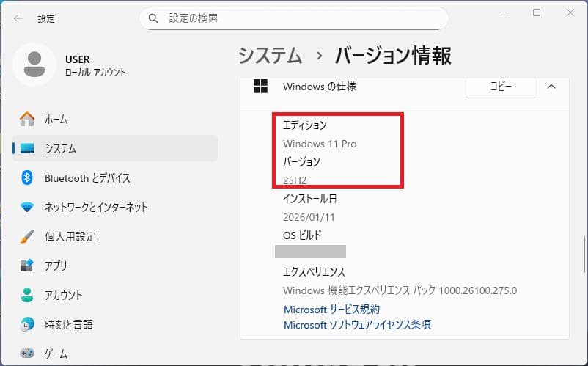Minimize the 設定 window
Viewport: 588px width, 366px height.
click(503, 12)
